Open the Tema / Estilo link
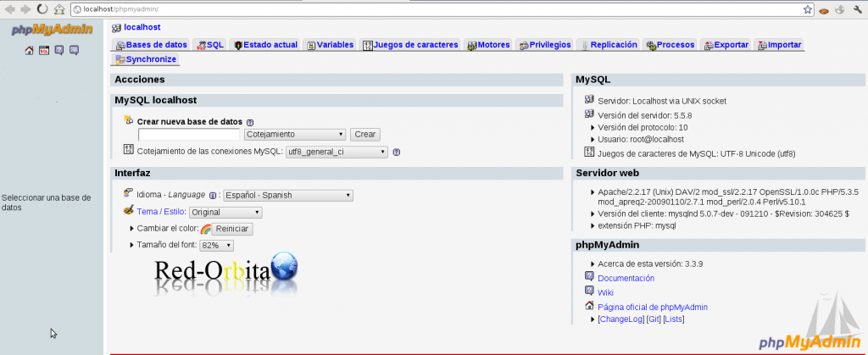Viewport: 868px width, 355px height. (161, 212)
